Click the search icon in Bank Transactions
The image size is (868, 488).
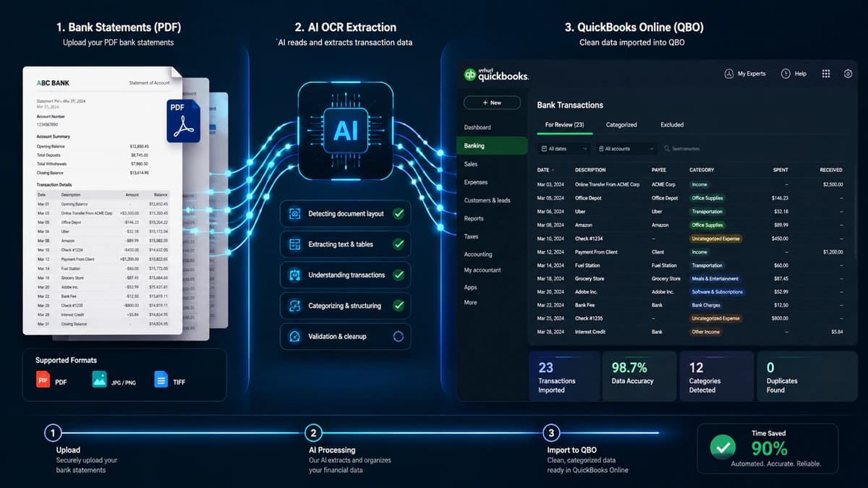point(667,148)
